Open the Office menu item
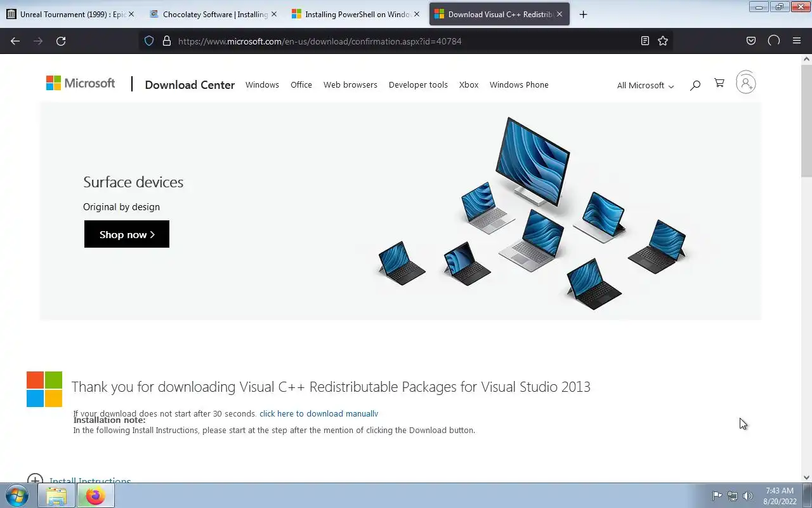The image size is (812, 508). pos(301,84)
